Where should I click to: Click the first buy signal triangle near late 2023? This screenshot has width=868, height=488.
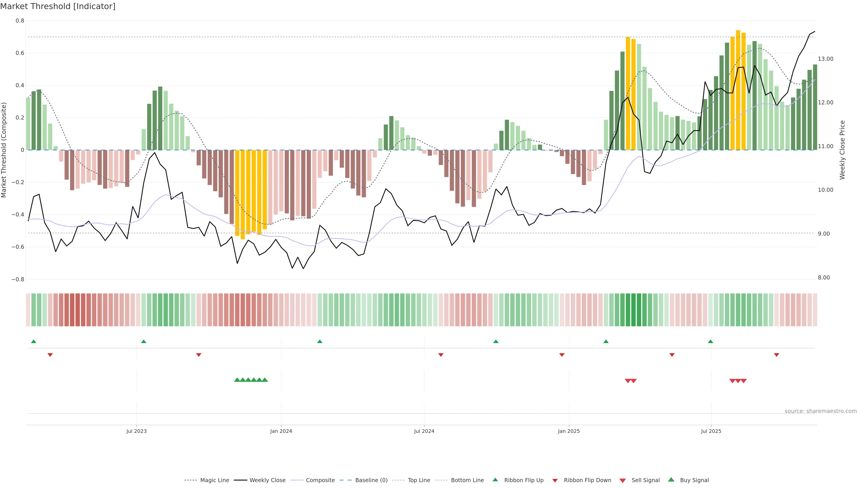pyautogui.click(x=237, y=380)
